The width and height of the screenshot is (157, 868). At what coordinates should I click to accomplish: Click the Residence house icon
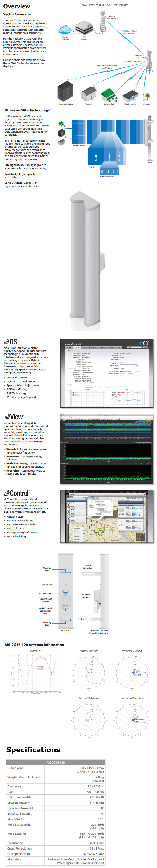[x=89, y=94]
